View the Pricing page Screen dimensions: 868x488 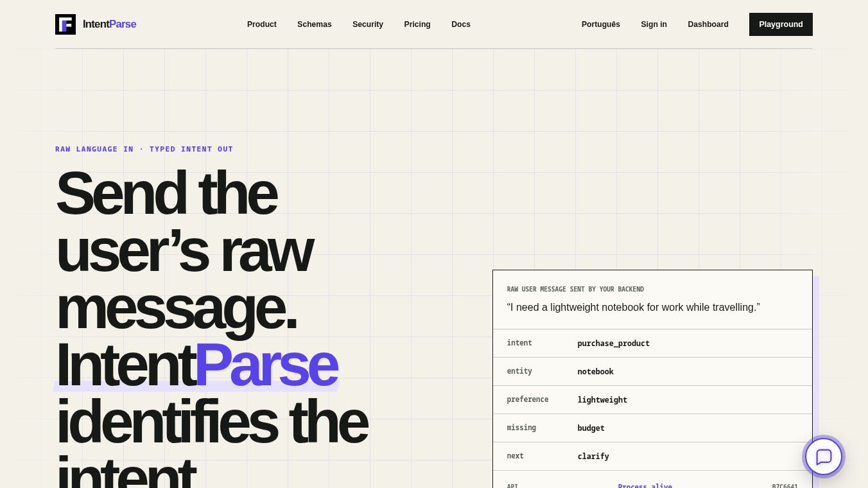[417, 24]
